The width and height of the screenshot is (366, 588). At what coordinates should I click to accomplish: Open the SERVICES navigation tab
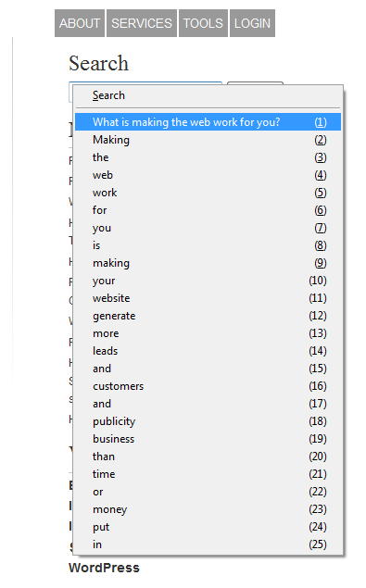pyautogui.click(x=142, y=23)
